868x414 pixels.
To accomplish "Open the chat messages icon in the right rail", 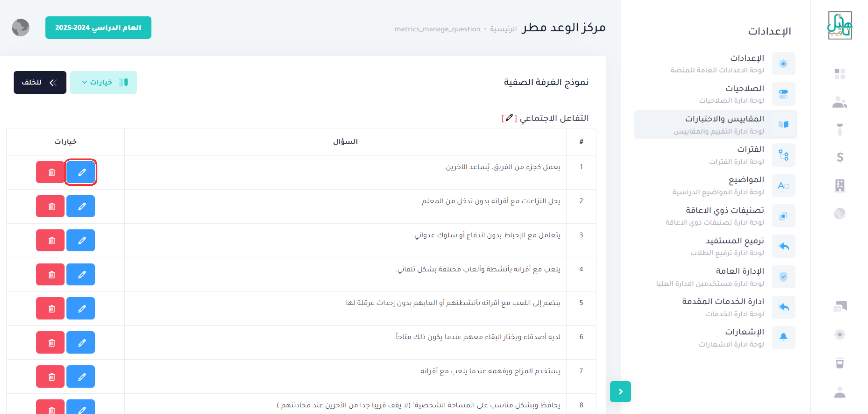I will coord(840,306).
